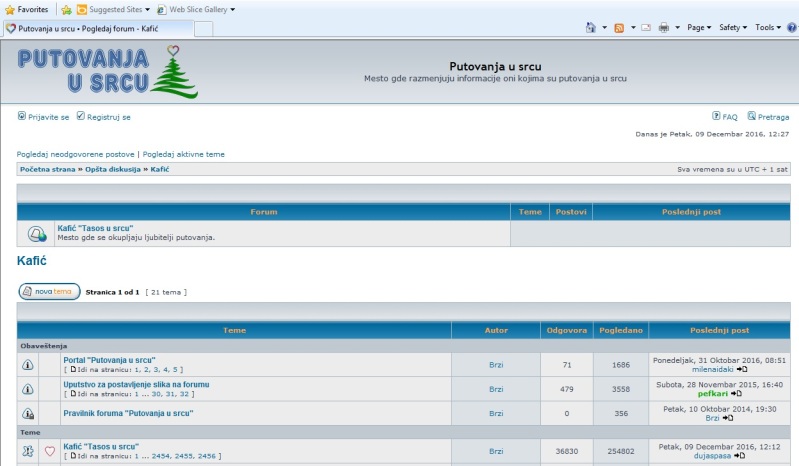Go to Opšta diskusija breadcrumb
Image resolution: width=799 pixels, height=466 pixels.
tap(113, 169)
